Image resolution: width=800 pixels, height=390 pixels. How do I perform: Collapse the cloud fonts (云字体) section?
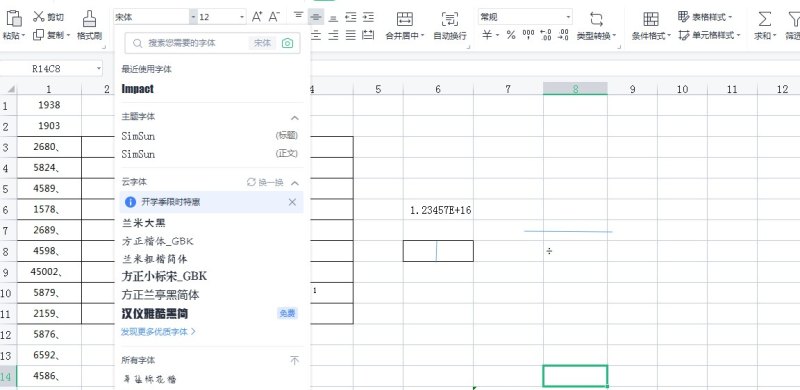(294, 183)
